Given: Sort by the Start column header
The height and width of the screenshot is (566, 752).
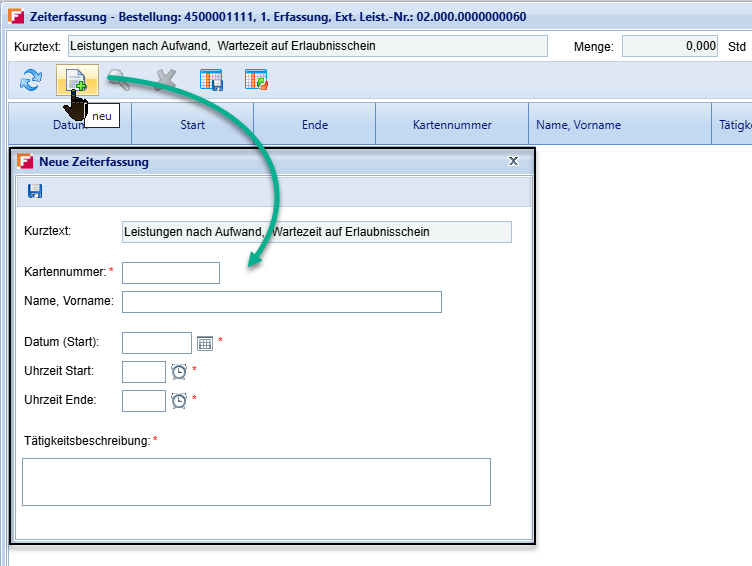Looking at the screenshot, I should (192, 125).
